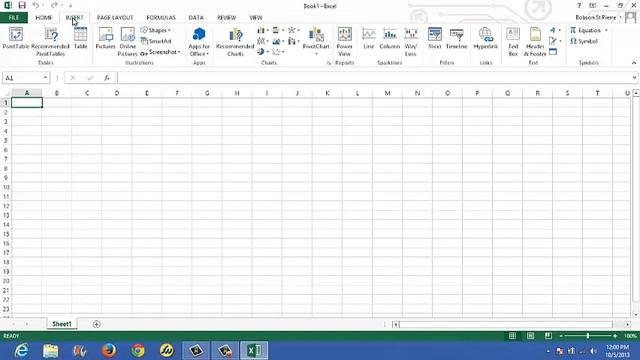640x360 pixels.
Task: Click the Insert Function fx button
Action: [x=107, y=78]
